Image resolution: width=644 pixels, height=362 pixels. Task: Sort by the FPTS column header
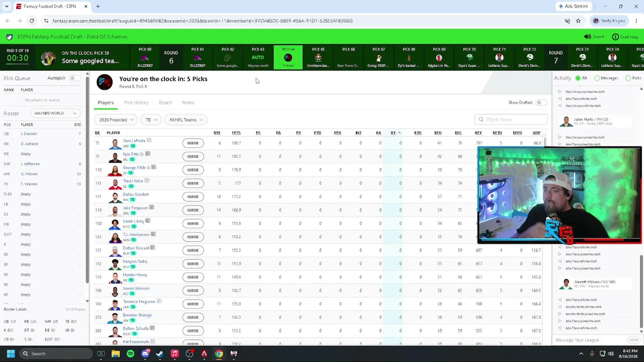point(236,133)
